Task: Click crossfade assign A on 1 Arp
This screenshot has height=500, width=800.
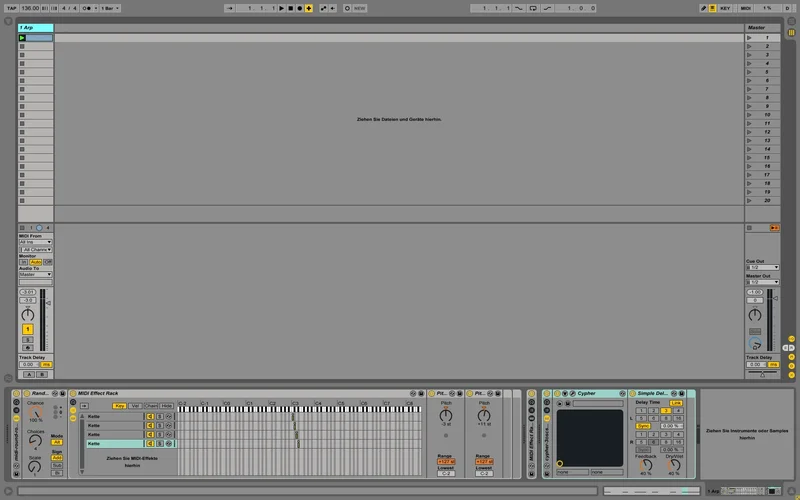Action: (x=30, y=374)
